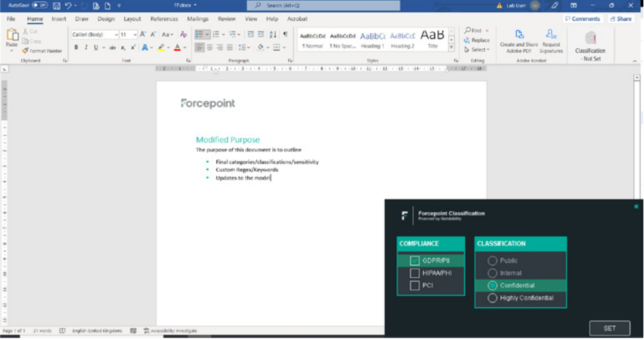Decrease paragraph indent
Image resolution: width=644 pixels, height=340 pixels.
point(250,35)
